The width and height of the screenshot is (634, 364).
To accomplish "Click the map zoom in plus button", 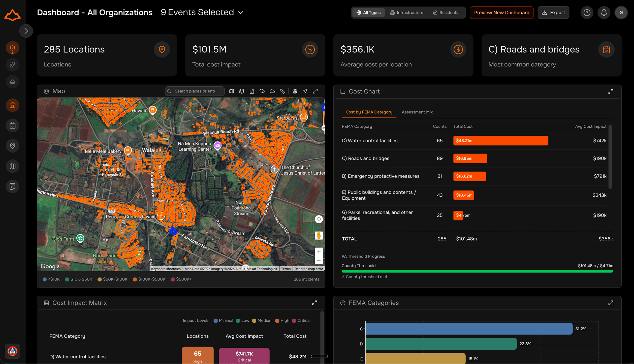I will [x=319, y=252].
